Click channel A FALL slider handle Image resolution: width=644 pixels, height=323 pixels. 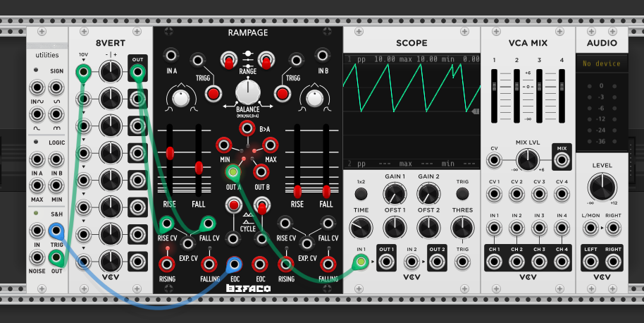click(199, 168)
